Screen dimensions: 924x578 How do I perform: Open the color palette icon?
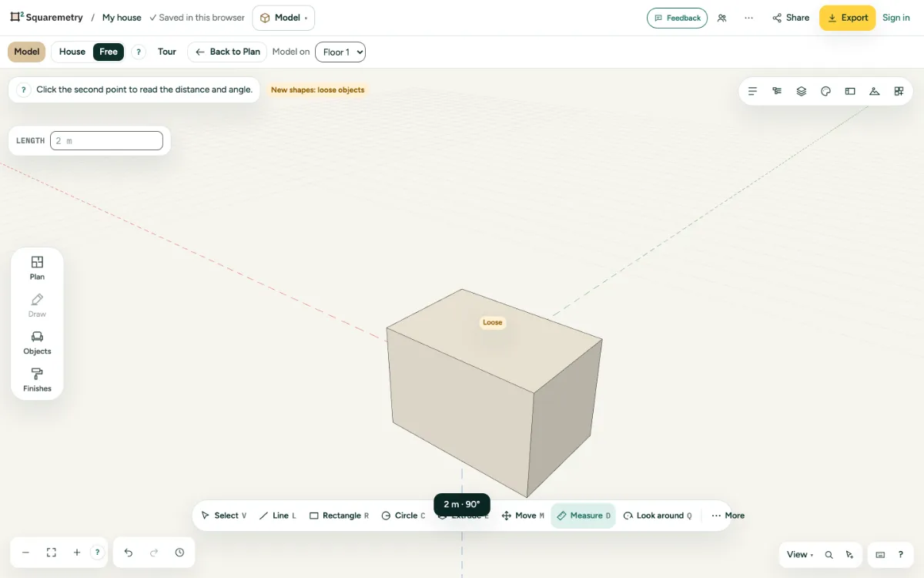click(x=826, y=91)
